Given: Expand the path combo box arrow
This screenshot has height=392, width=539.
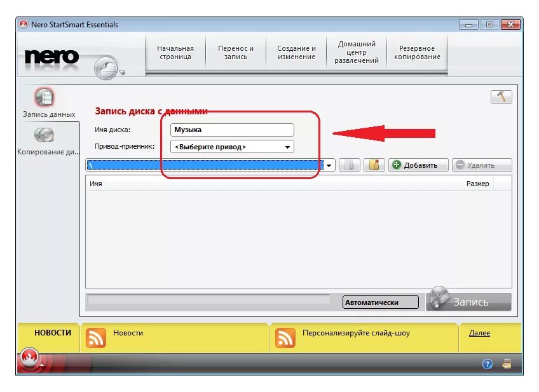Looking at the screenshot, I should [x=329, y=165].
